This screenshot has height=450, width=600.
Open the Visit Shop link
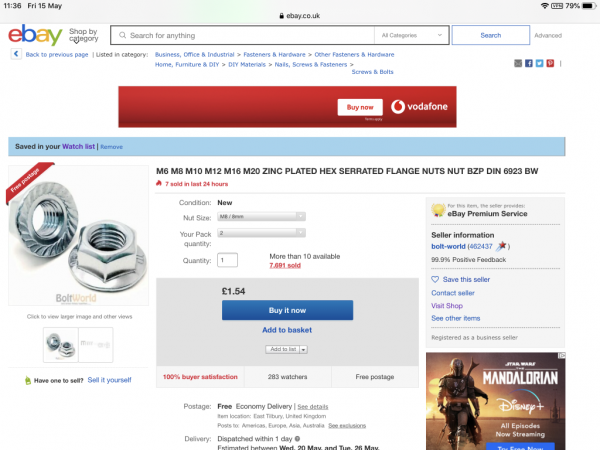(x=447, y=305)
